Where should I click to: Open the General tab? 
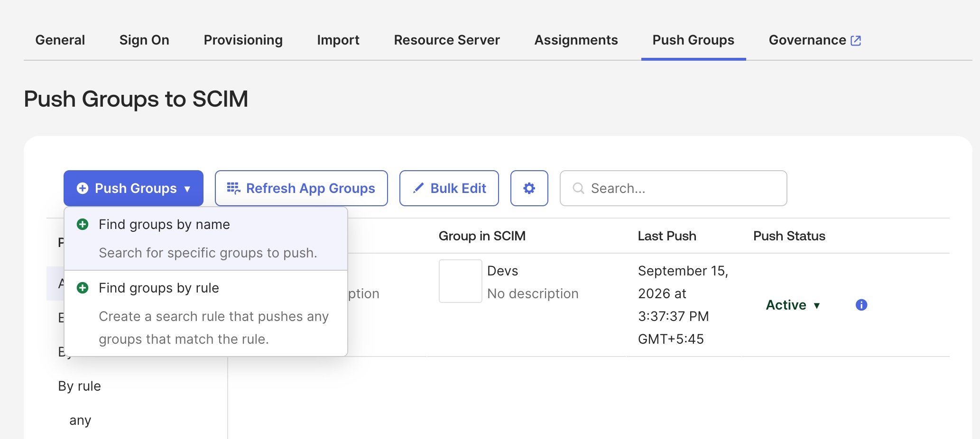coord(60,40)
